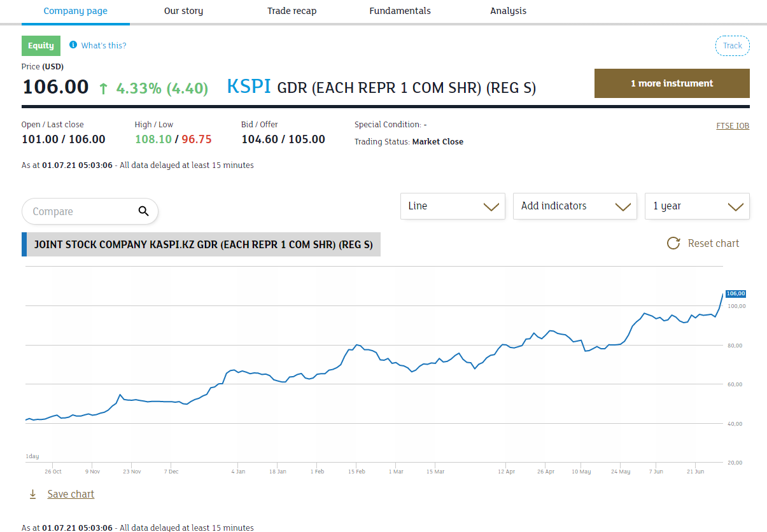
Task: Click the Reset chart circular arrow icon
Action: [x=673, y=243]
